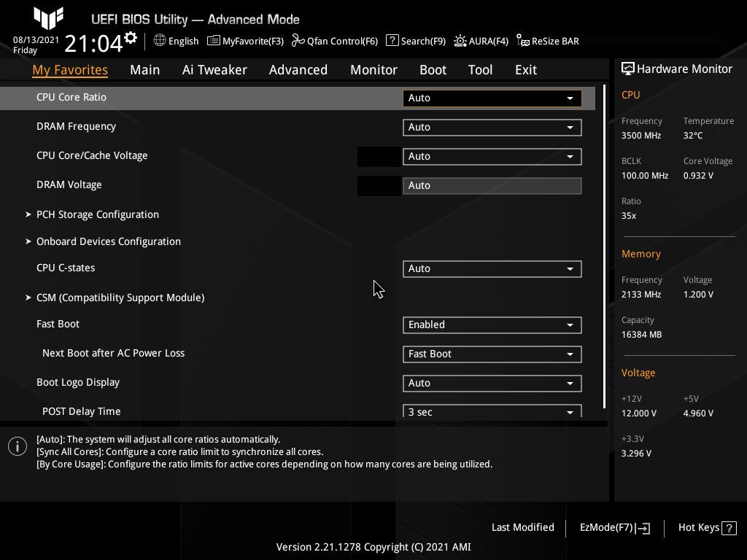Open the CPU Core Ratio dropdown
This screenshot has height=560, width=747.
(492, 98)
